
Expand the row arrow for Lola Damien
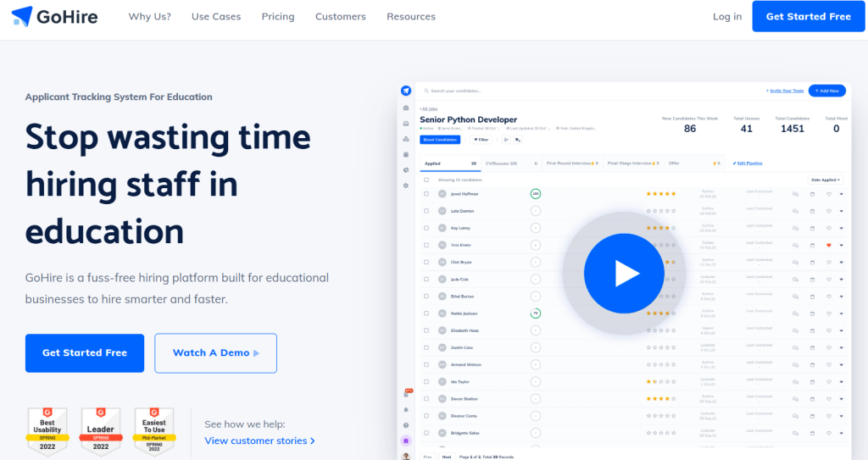point(842,211)
